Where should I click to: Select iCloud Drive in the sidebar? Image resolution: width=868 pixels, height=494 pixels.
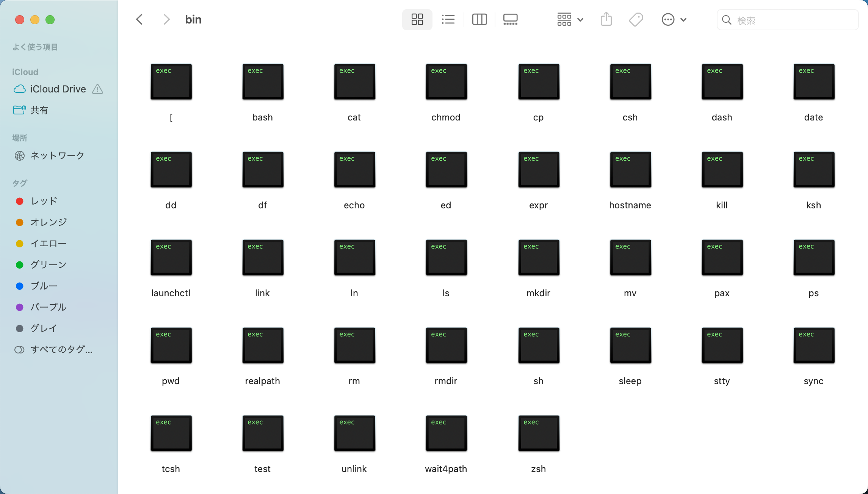point(58,89)
